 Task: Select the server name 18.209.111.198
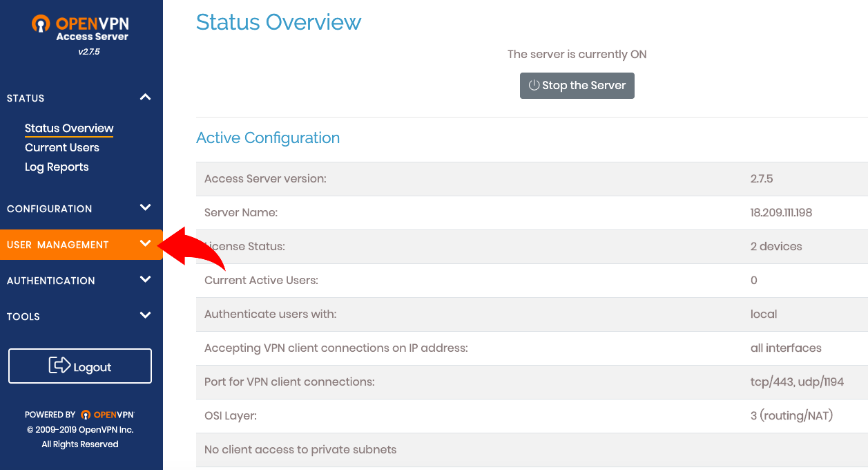point(782,213)
